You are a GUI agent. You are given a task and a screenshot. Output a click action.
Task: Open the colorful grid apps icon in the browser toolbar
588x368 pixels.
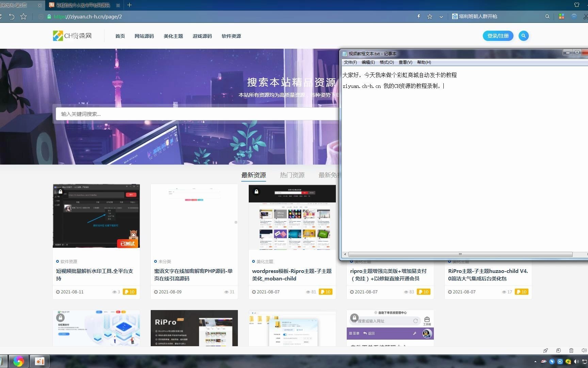tap(561, 16)
